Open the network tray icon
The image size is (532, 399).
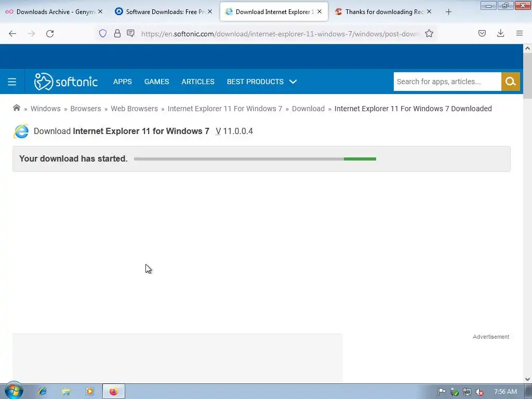coord(467,392)
